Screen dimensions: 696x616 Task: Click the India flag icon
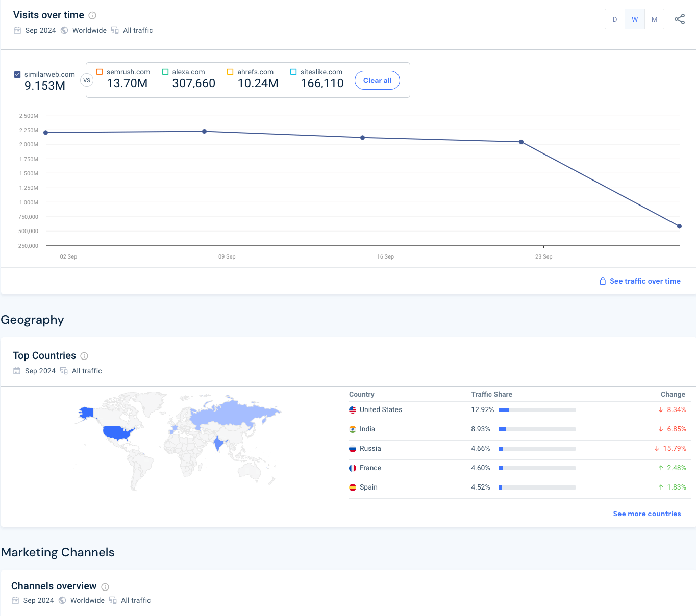click(x=353, y=429)
